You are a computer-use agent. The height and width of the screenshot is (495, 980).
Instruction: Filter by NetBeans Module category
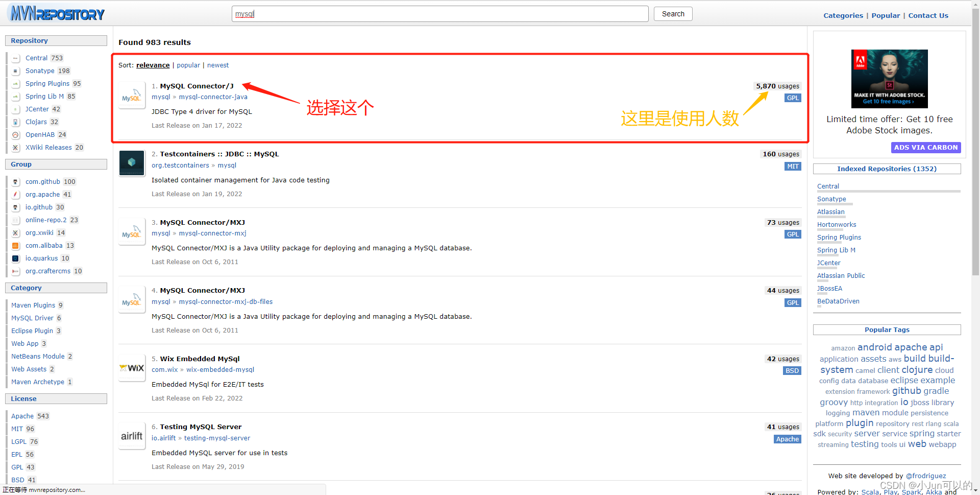coord(38,357)
